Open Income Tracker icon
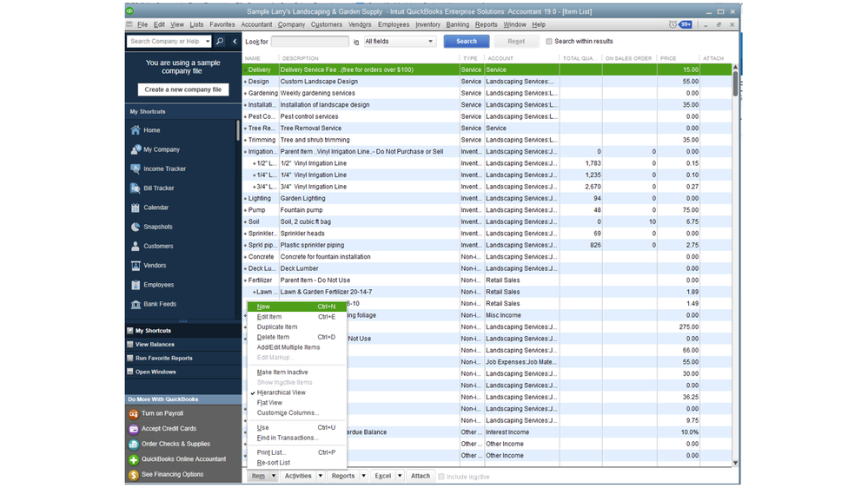 [x=135, y=168]
